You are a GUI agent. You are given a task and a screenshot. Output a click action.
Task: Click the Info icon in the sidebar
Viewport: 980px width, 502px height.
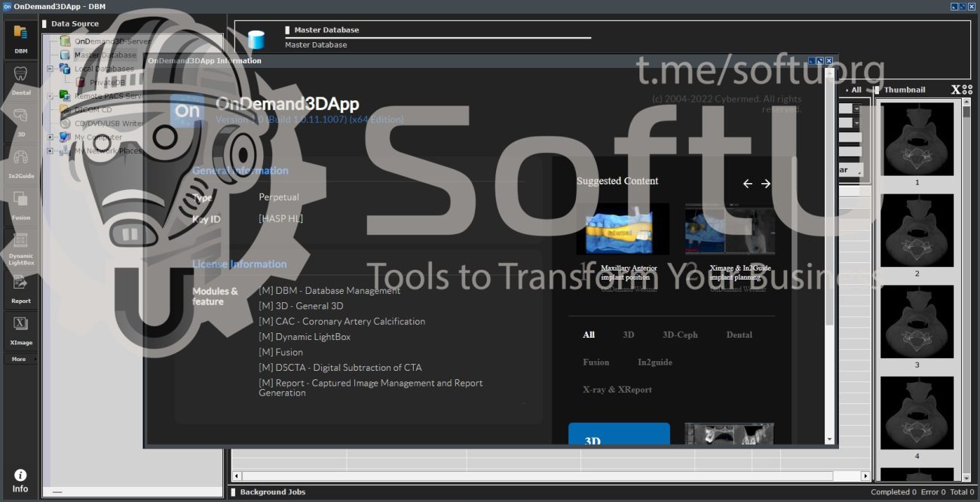[x=20, y=481]
